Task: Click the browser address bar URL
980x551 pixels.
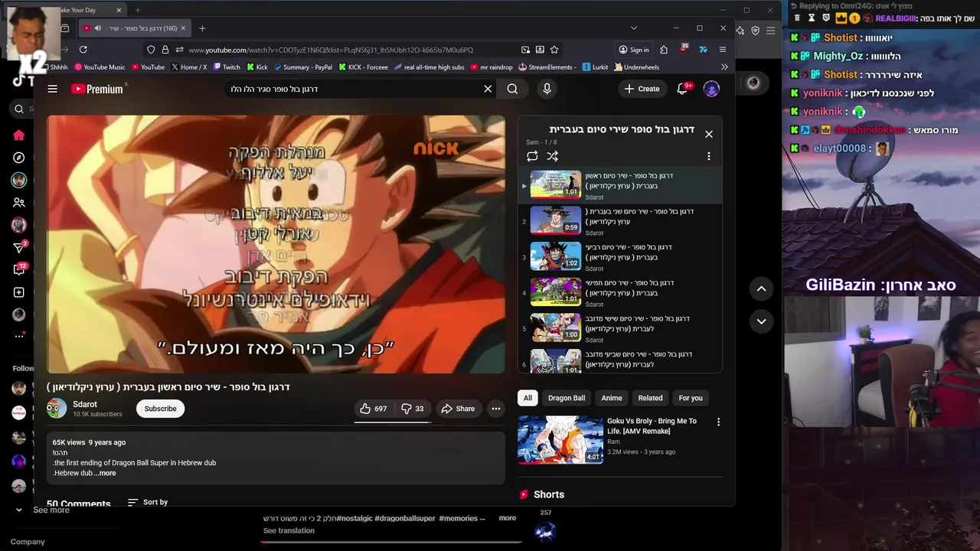Action: tap(331, 50)
